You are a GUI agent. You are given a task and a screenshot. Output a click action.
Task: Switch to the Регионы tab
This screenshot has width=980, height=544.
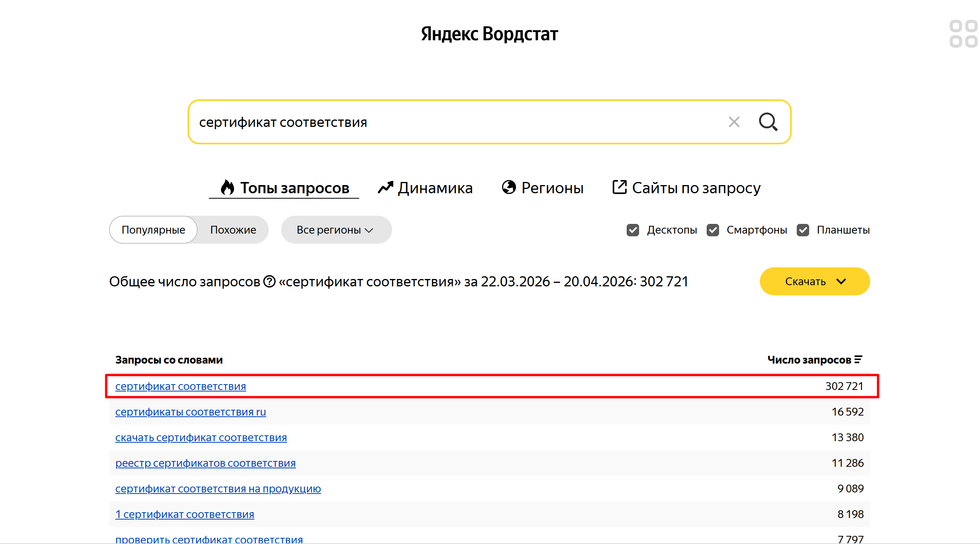point(542,188)
